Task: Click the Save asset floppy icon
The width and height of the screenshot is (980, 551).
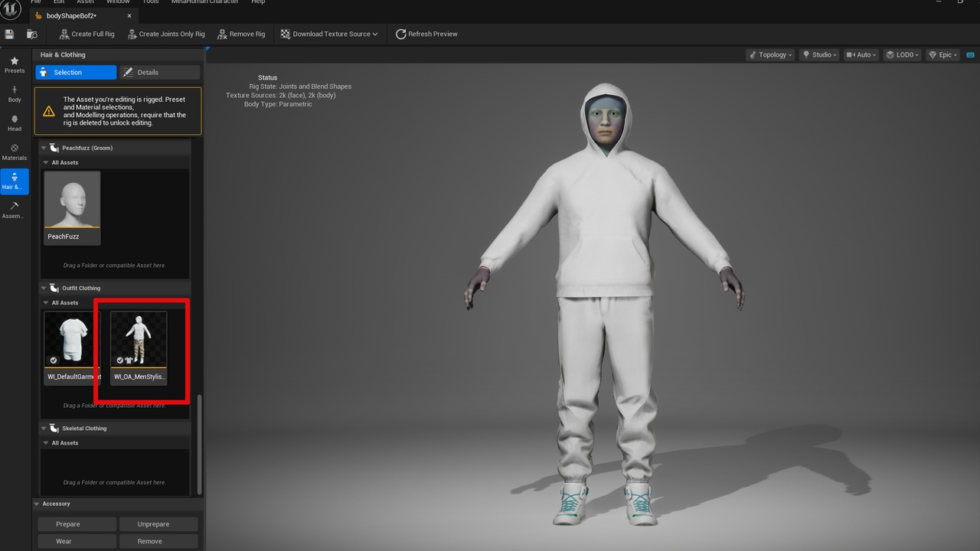Action: tap(9, 34)
